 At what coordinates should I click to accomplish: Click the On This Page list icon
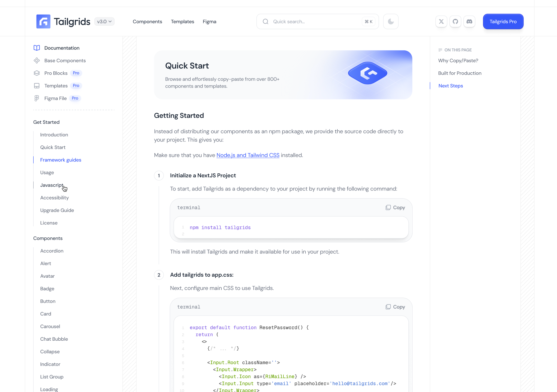[440, 50]
